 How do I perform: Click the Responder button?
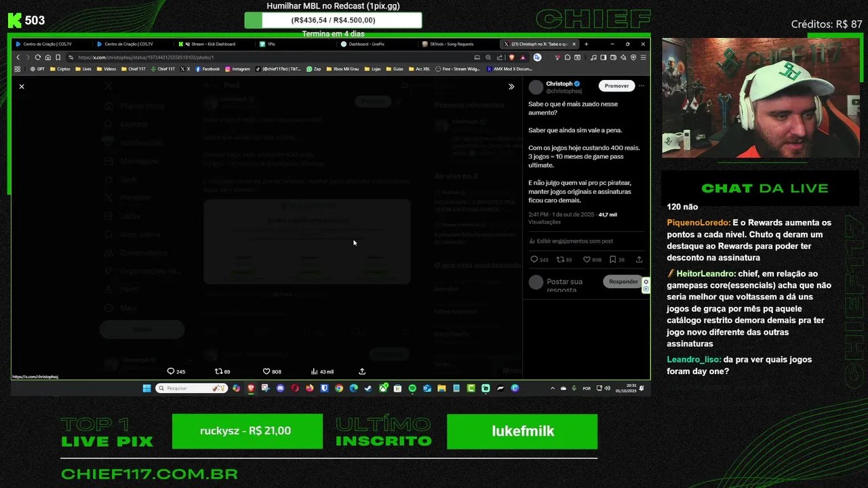(623, 281)
